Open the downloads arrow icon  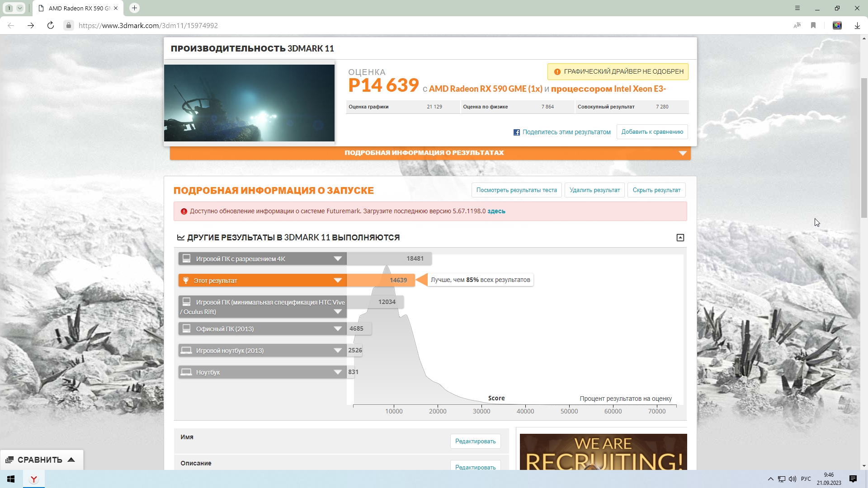857,25
